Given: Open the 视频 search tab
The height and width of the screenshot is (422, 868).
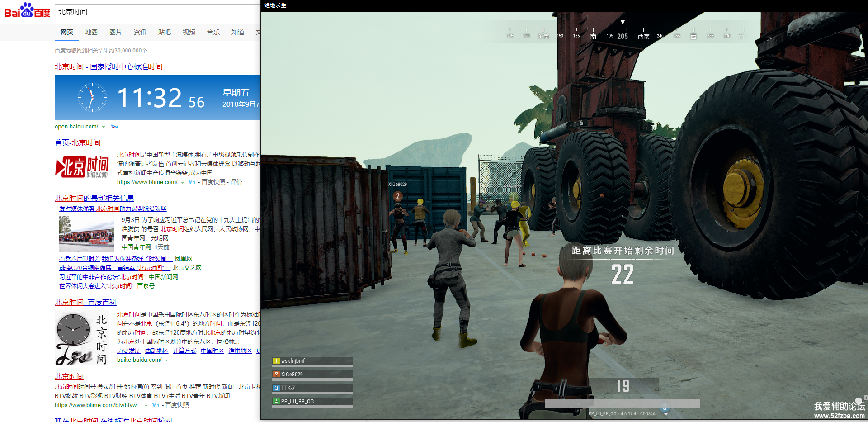Looking at the screenshot, I should click(189, 32).
